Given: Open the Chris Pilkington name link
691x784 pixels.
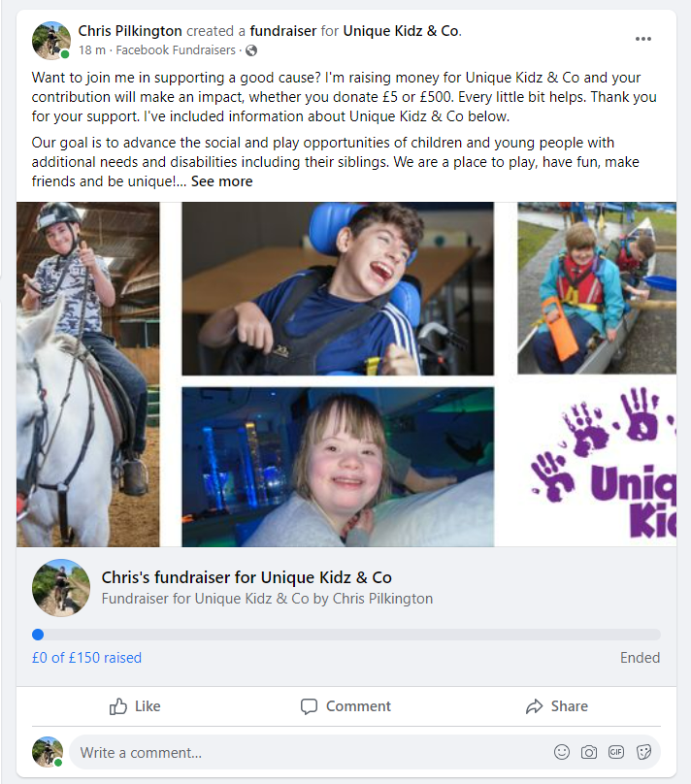Looking at the screenshot, I should (130, 31).
